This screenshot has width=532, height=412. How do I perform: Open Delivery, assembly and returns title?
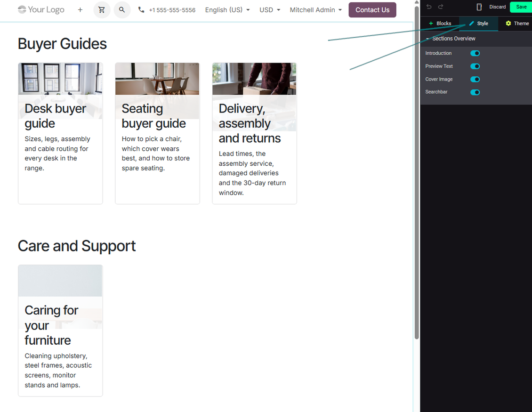pyautogui.click(x=250, y=123)
